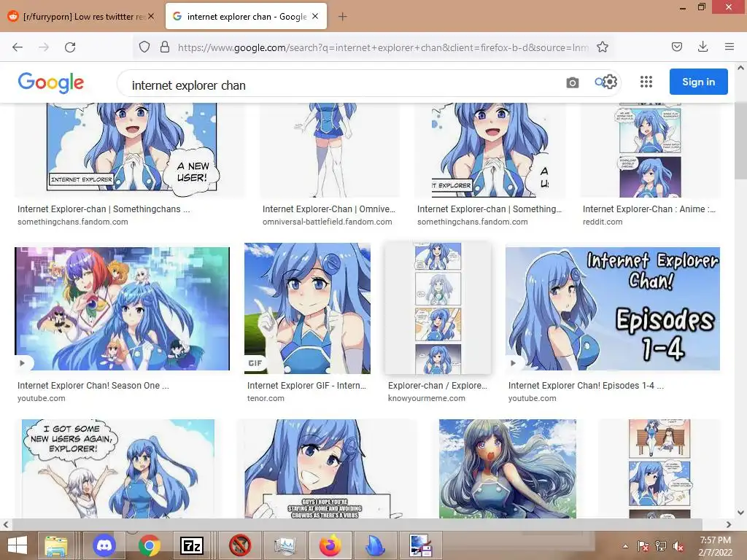
Task: Click the forward navigation arrow
Action: pos(44,47)
